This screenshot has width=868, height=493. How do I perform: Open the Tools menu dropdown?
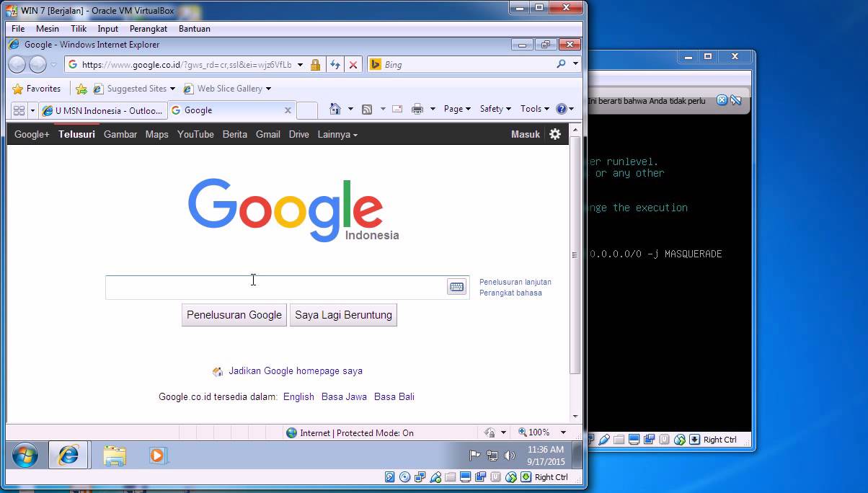(x=535, y=109)
